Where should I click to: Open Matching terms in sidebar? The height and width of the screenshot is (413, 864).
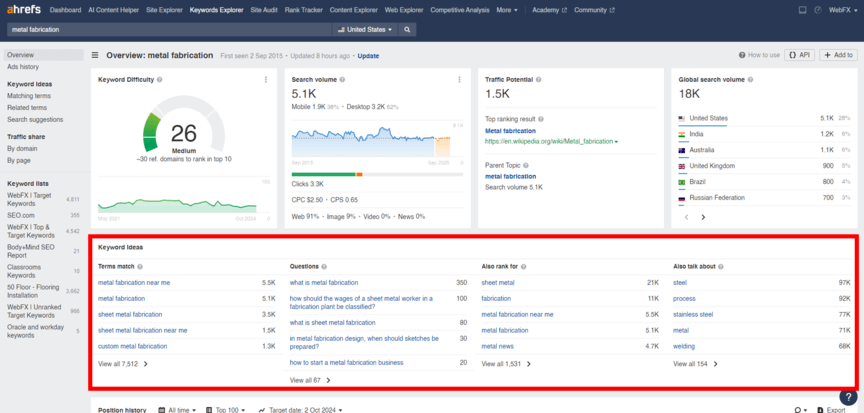[x=29, y=96]
